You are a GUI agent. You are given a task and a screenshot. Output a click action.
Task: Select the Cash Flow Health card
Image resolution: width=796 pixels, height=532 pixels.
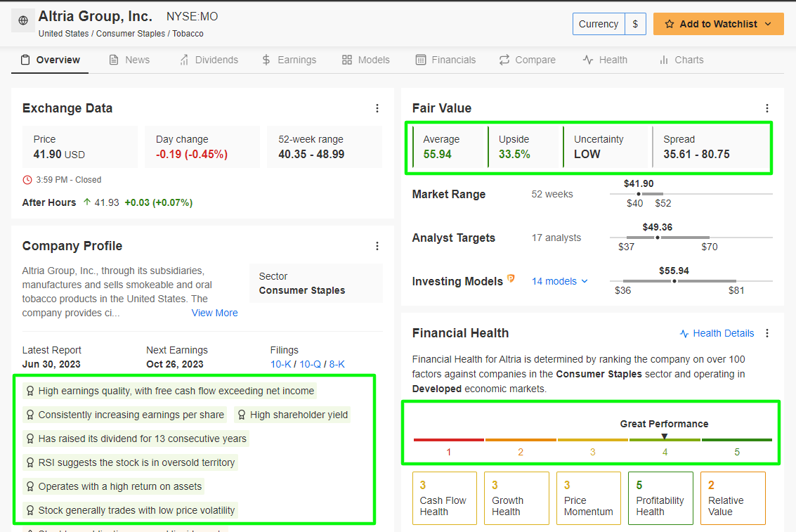(x=445, y=498)
